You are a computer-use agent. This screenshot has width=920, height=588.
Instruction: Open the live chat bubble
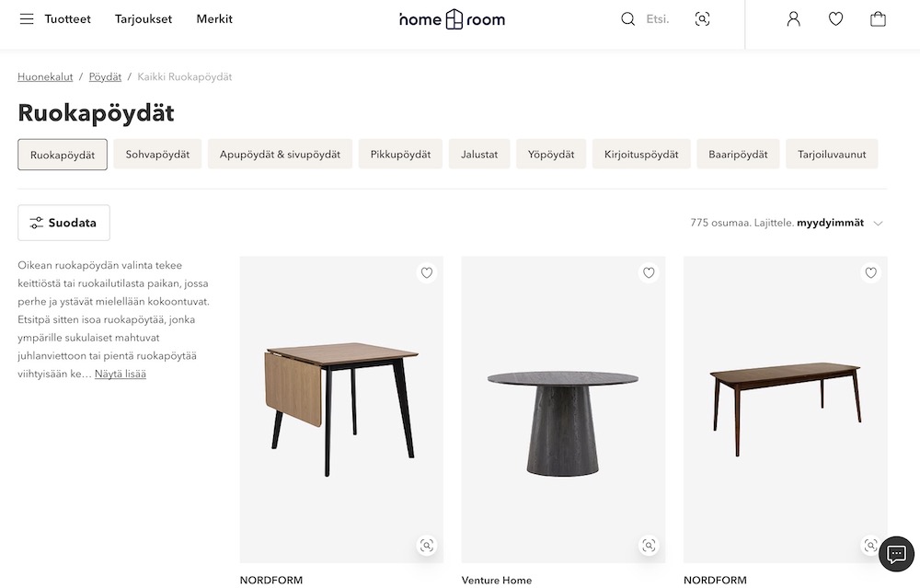click(x=896, y=554)
